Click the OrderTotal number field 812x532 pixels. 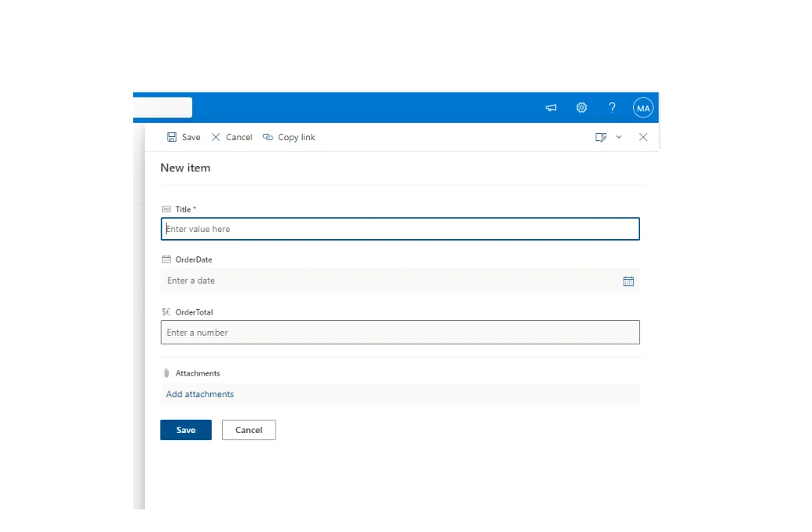pos(400,333)
